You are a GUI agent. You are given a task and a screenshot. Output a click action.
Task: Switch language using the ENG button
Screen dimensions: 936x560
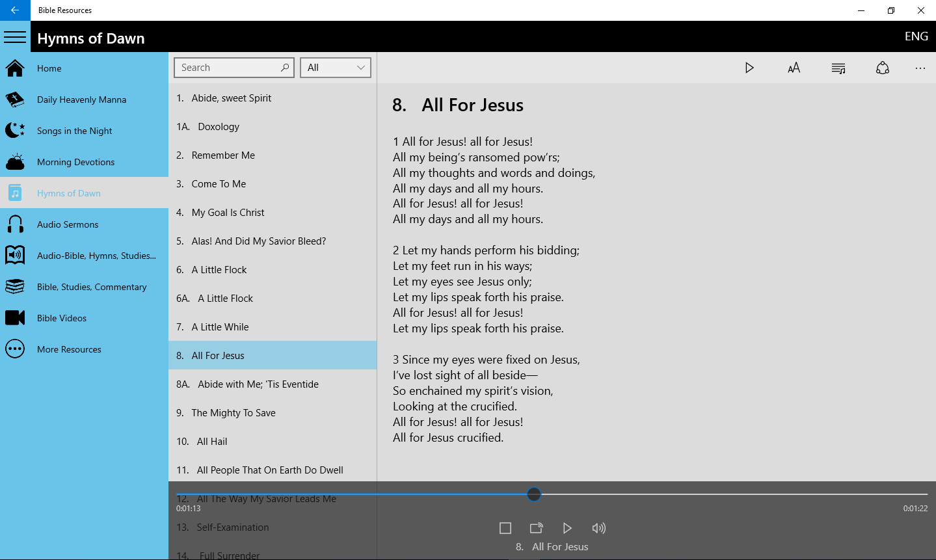pos(916,36)
